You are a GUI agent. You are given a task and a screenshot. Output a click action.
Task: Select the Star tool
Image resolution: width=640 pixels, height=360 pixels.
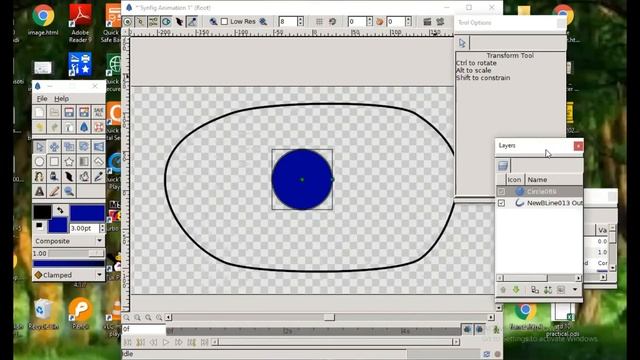(x=69, y=162)
